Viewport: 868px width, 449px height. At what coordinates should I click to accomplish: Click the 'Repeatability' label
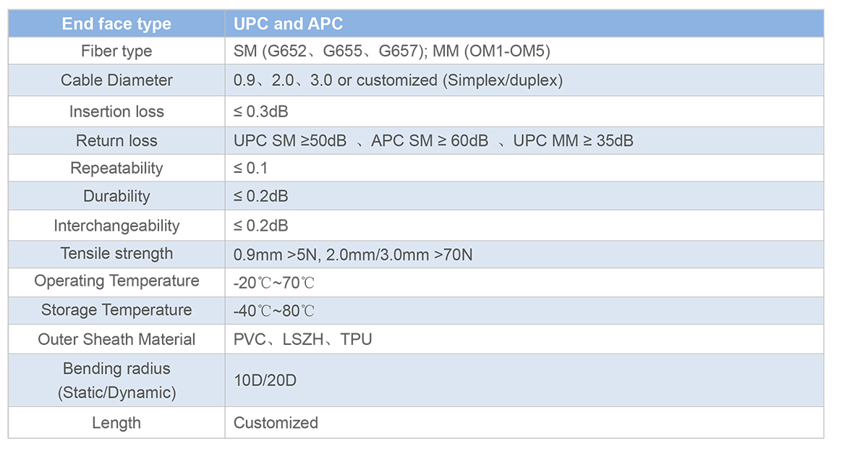pos(116,168)
